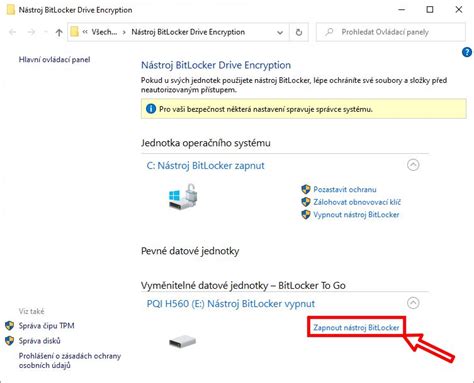The image size is (474, 383).
Task: Click shield icon beside Zálohovat obnovovací klíč
Action: coord(306,202)
